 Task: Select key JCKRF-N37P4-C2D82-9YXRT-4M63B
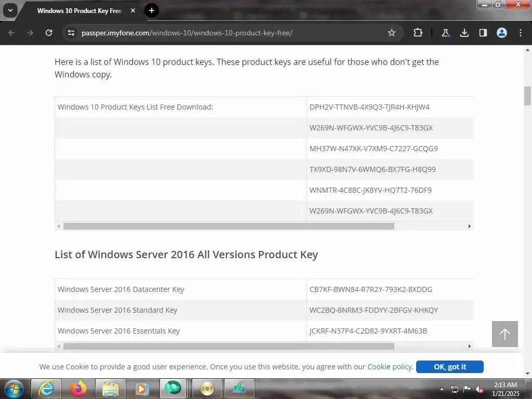368,331
